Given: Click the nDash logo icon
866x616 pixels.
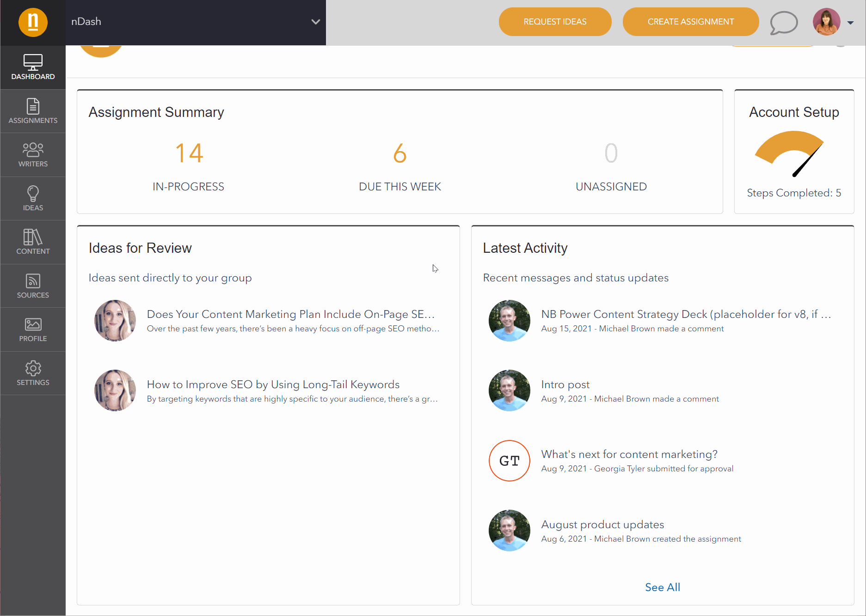Looking at the screenshot, I should click(x=33, y=22).
